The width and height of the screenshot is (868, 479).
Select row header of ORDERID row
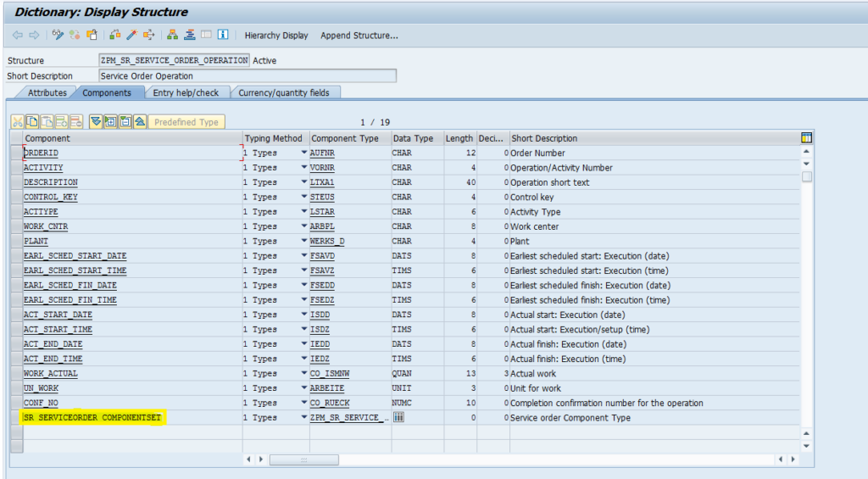coord(17,153)
